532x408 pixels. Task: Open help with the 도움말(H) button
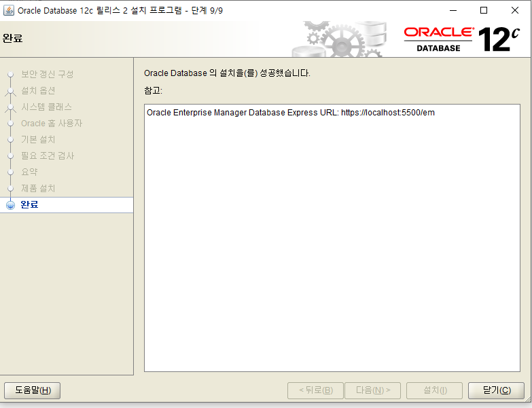pyautogui.click(x=32, y=390)
